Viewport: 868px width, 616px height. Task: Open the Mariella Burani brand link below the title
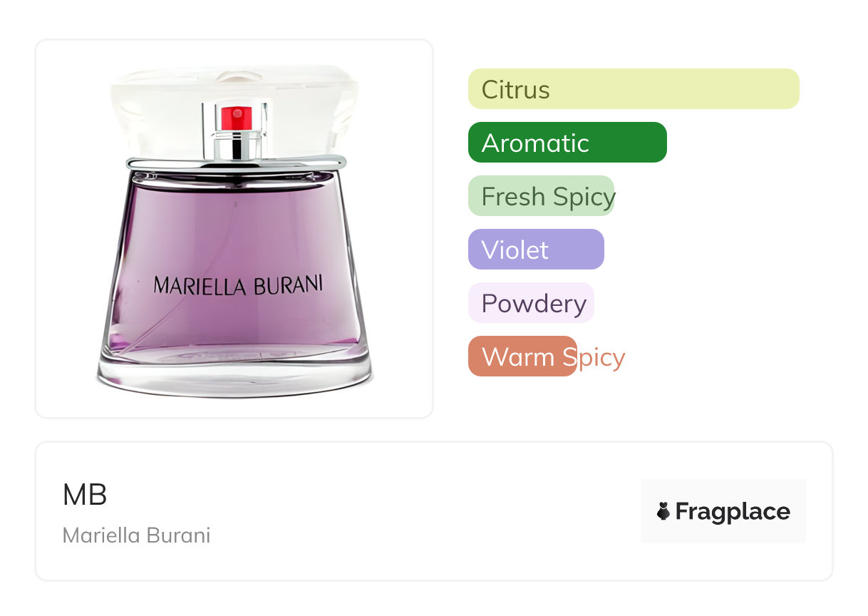pyautogui.click(x=137, y=535)
